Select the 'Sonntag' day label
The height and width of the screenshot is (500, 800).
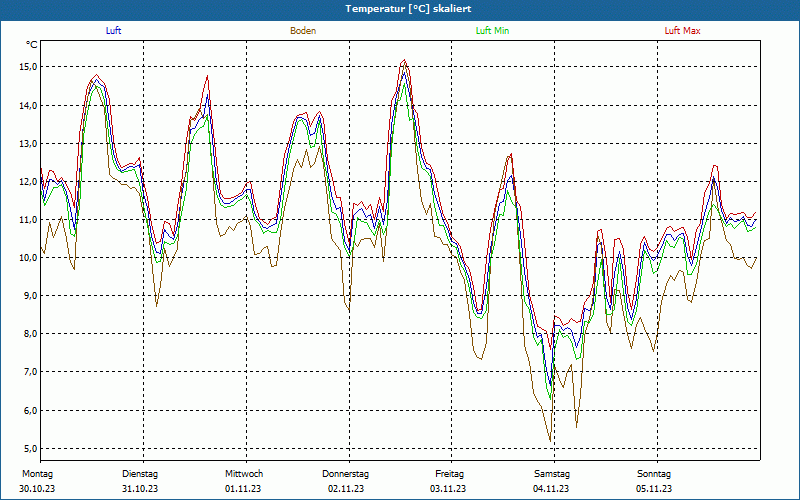point(654,474)
